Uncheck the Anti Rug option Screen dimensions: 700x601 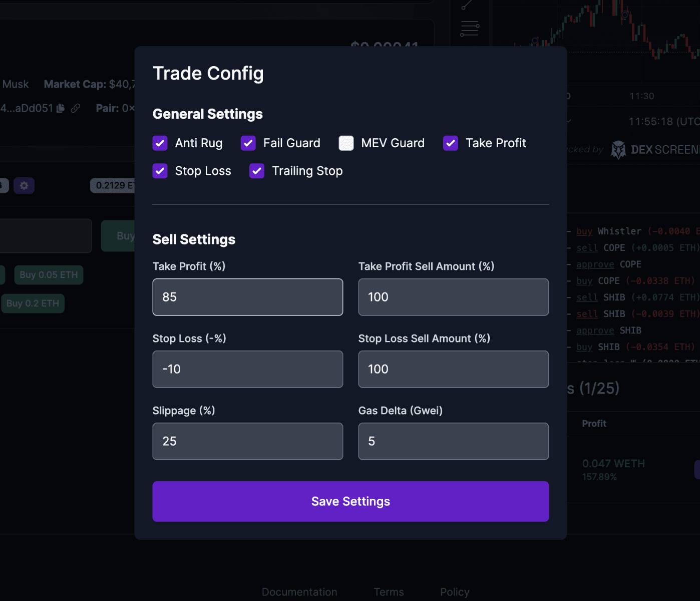(160, 143)
